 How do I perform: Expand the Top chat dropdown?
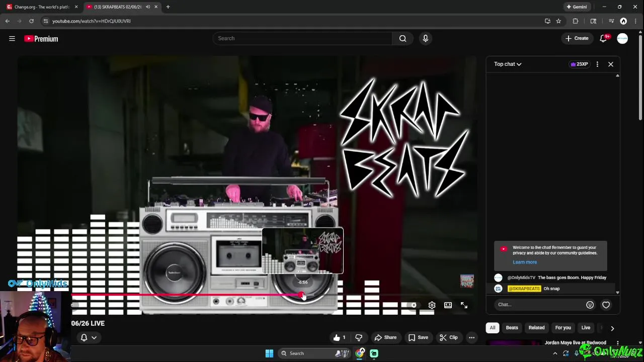click(508, 64)
